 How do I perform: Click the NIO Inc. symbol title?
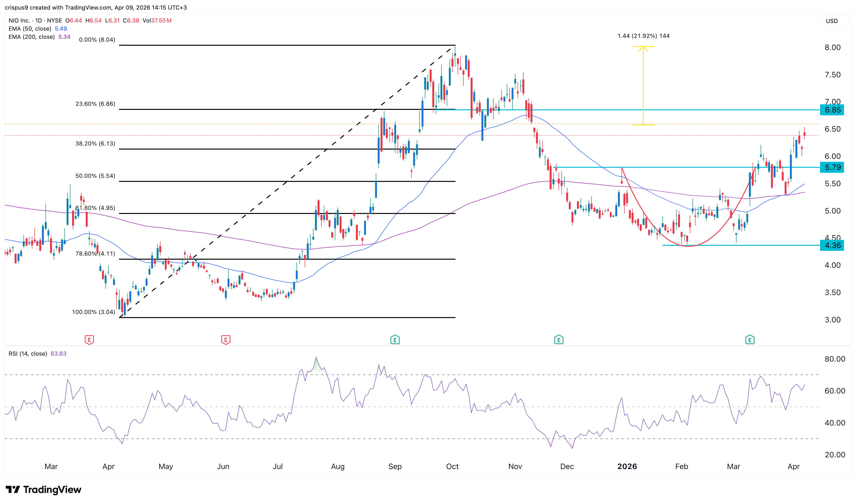point(19,20)
